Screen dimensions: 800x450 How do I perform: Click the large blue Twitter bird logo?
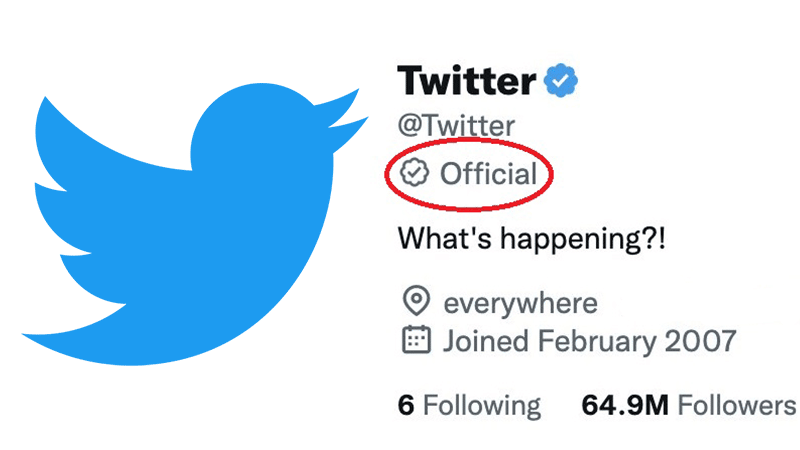coord(190,220)
